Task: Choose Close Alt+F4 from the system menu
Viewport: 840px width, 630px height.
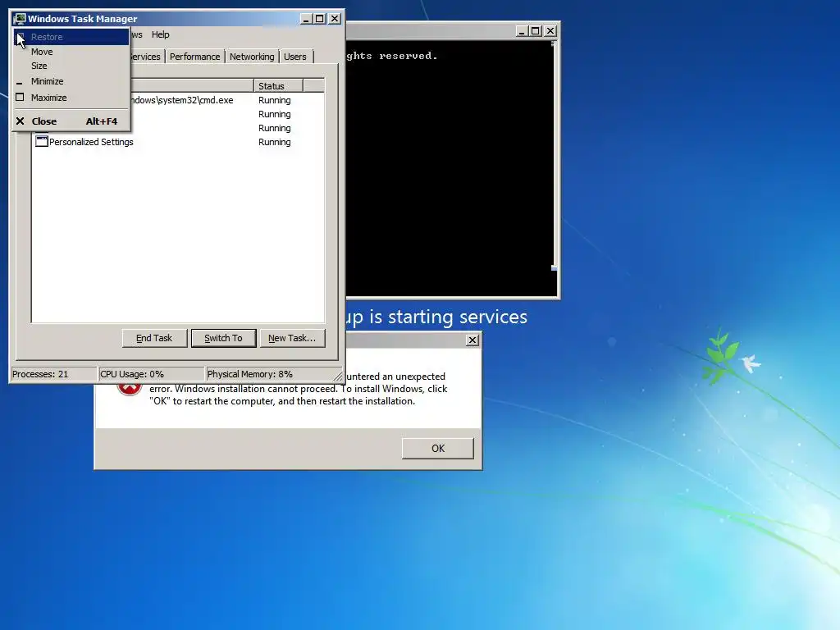Action: (x=71, y=121)
